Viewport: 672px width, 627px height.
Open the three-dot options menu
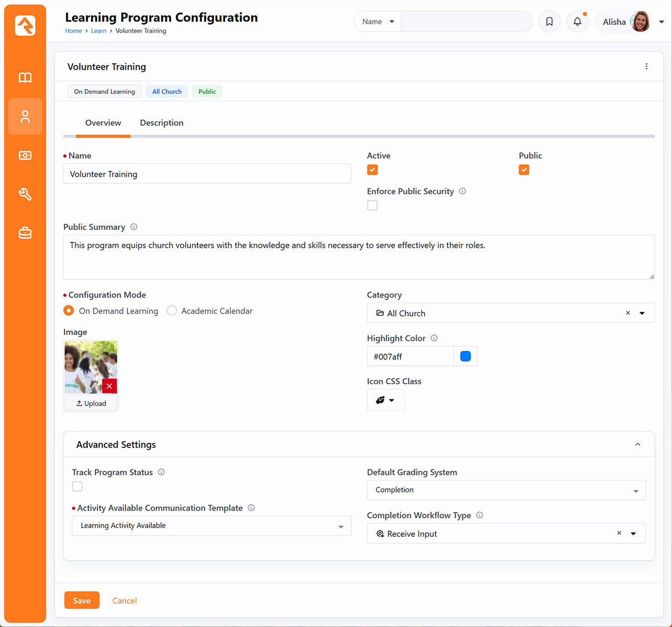coord(646,67)
